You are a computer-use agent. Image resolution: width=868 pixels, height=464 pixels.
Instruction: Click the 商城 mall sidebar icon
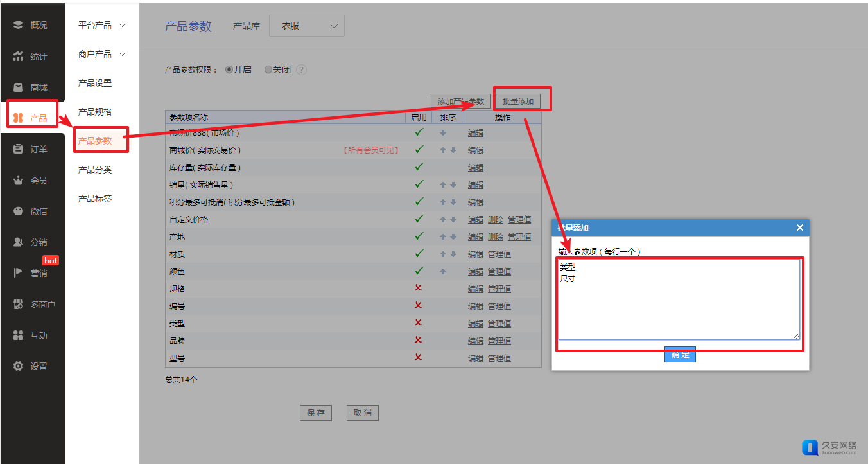pos(18,87)
